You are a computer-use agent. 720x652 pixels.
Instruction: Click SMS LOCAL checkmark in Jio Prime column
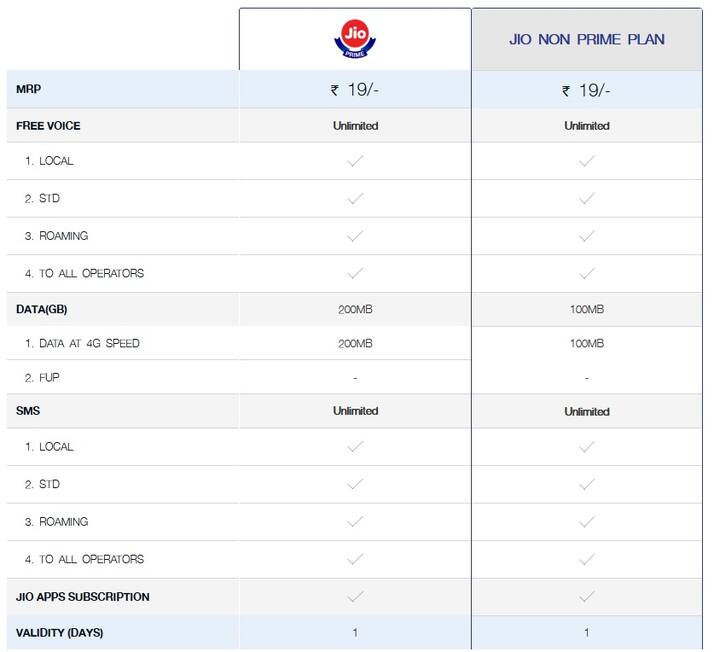coord(355,446)
